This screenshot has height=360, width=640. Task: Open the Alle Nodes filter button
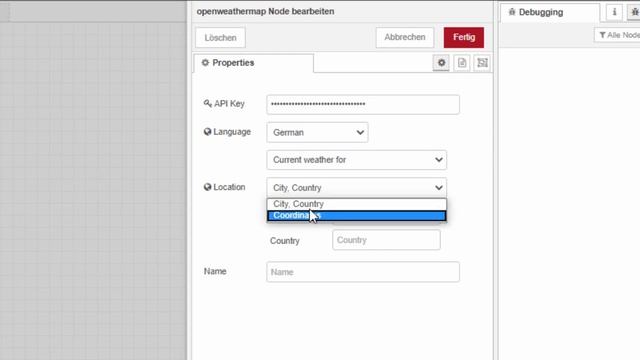tap(618, 35)
